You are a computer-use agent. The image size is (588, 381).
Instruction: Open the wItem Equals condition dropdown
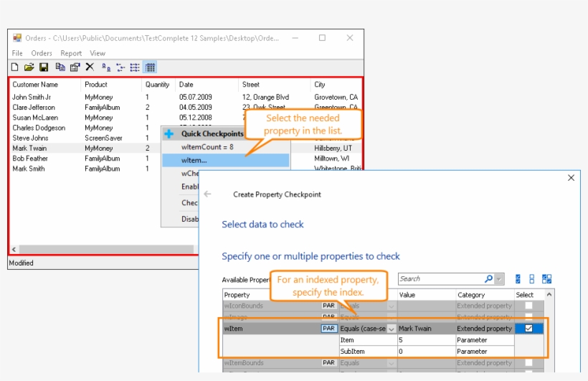pos(392,329)
